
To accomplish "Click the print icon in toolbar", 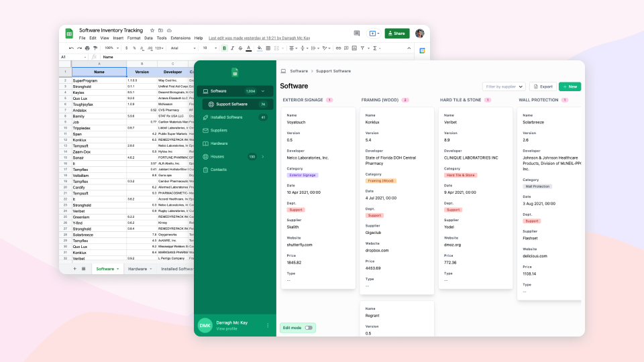I will coord(87,48).
